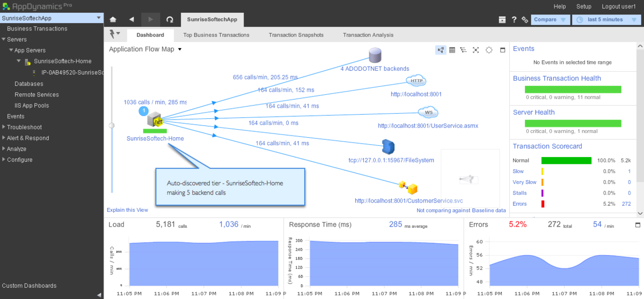Viewport: 644px width, 299px height.
Task: Open Business Transaction Health link
Action: click(x=557, y=78)
